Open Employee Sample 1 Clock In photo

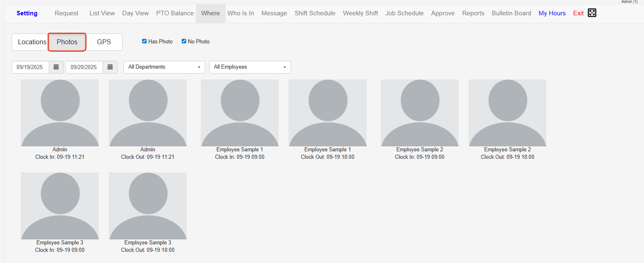240,113
